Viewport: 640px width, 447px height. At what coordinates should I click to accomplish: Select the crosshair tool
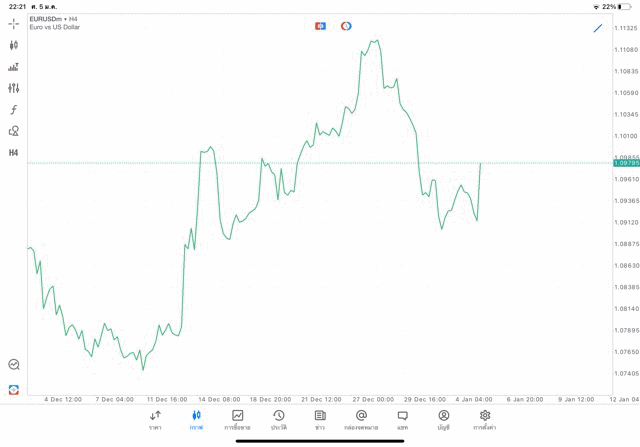(14, 23)
